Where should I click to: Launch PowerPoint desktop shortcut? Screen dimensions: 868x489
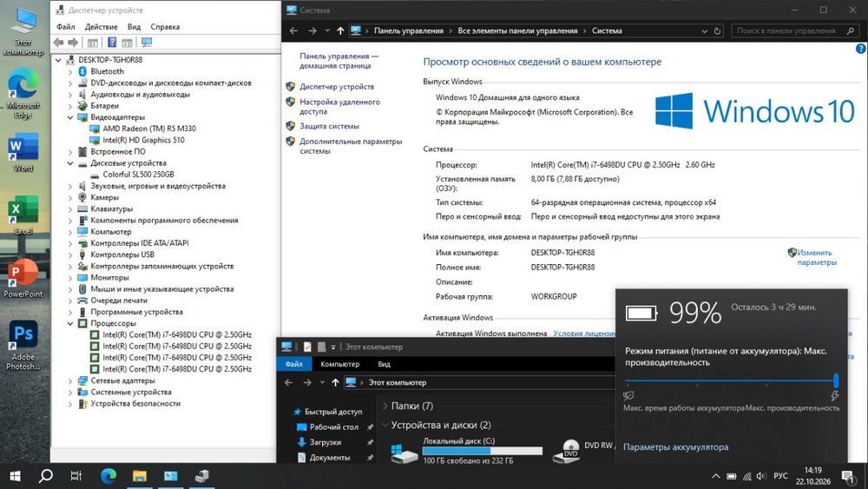23,278
